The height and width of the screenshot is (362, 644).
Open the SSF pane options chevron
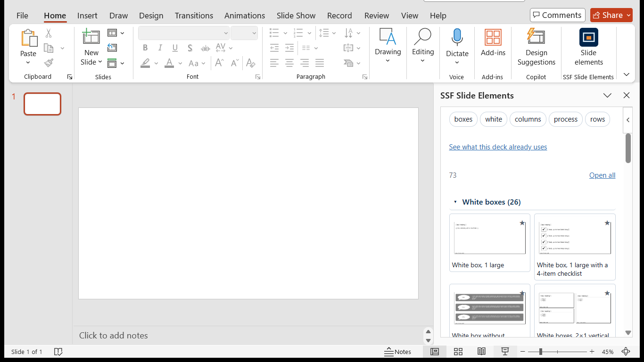point(607,96)
